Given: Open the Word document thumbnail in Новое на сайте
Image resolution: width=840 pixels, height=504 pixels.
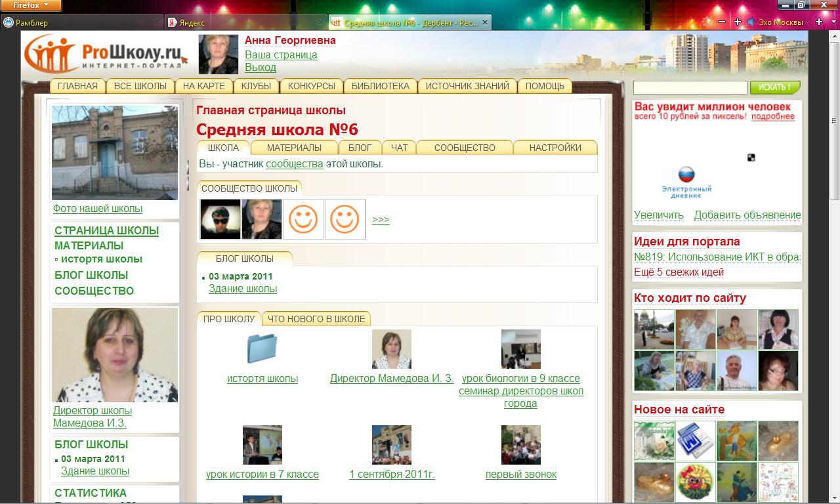Looking at the screenshot, I should [x=696, y=441].
